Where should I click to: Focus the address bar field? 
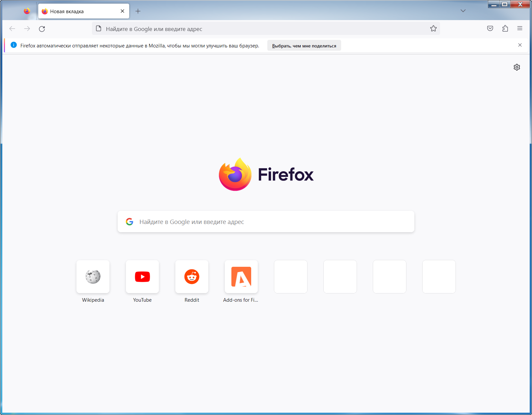[266, 29]
